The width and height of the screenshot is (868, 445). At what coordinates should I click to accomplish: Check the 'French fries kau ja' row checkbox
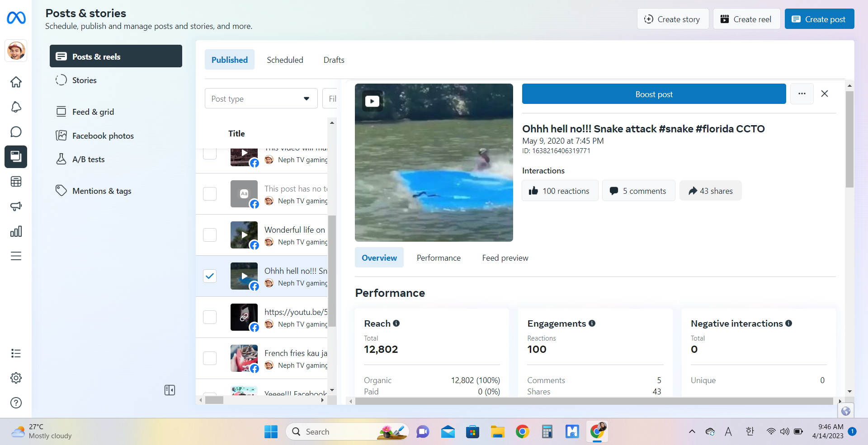(x=210, y=358)
